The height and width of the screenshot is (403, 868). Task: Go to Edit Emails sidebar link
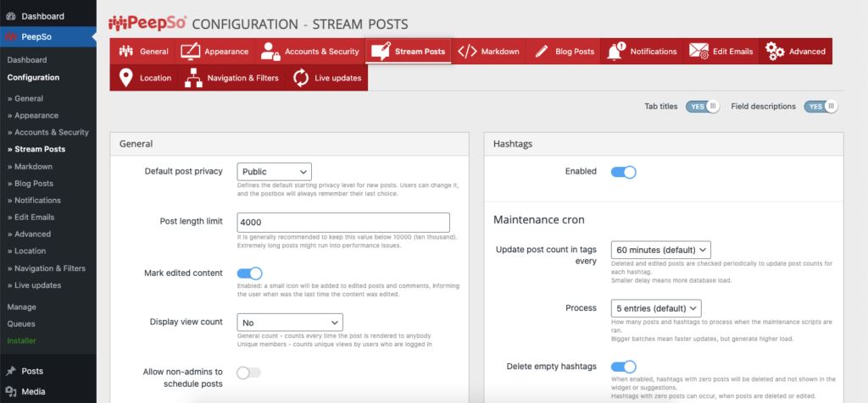point(31,218)
